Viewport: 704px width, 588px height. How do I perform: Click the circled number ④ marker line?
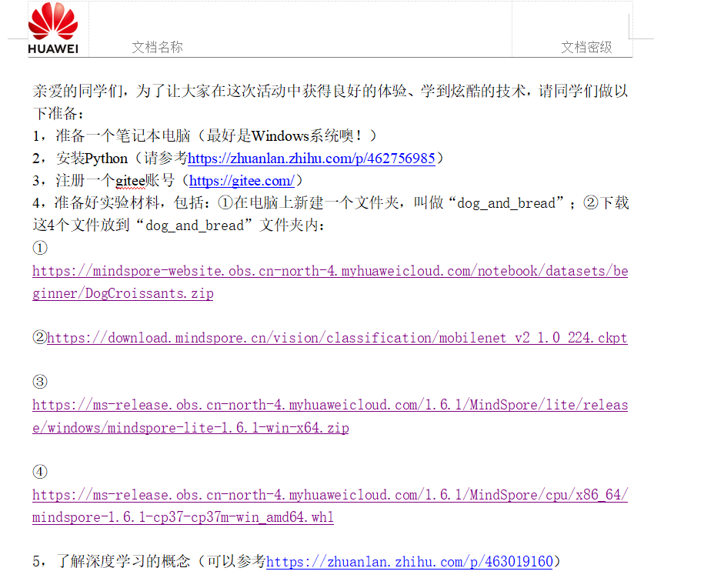point(40,472)
